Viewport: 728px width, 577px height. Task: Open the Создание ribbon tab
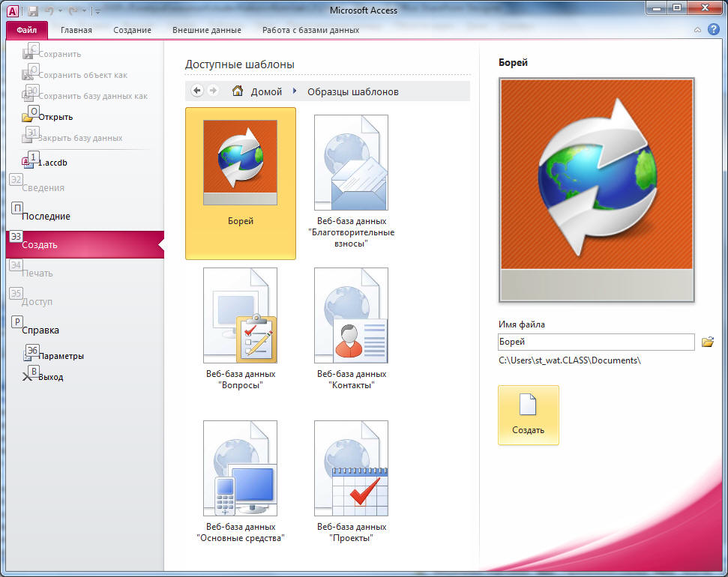coord(132,30)
